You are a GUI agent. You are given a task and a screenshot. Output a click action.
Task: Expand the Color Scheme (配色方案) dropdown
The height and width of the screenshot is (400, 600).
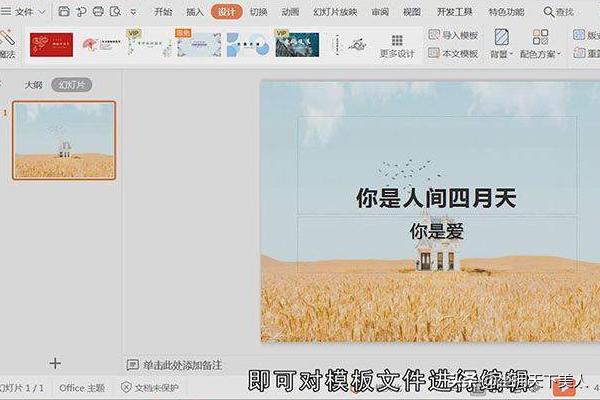coord(541,53)
